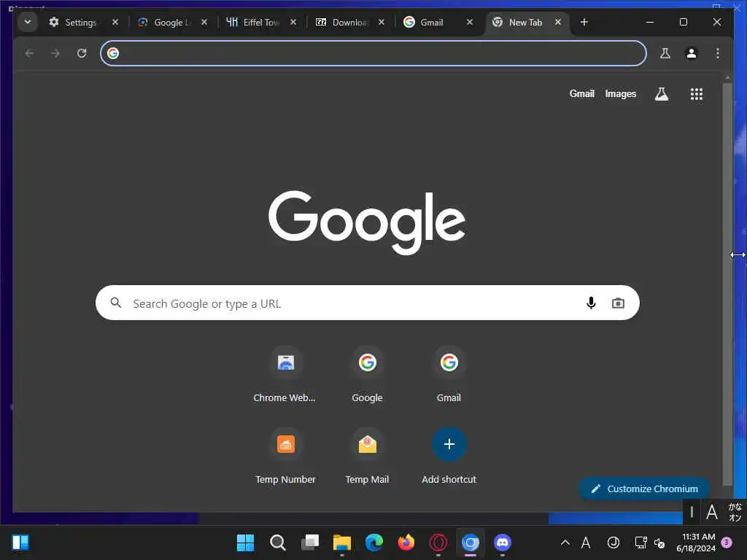Image resolution: width=747 pixels, height=560 pixels.
Task: Reload the current page
Action: coord(82,52)
